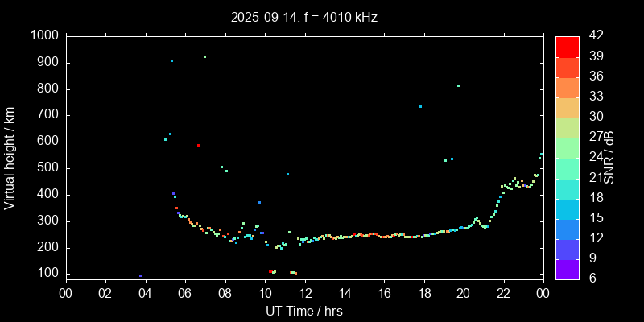Click the data point near 810 km height
The image size is (644, 322).
point(458,86)
